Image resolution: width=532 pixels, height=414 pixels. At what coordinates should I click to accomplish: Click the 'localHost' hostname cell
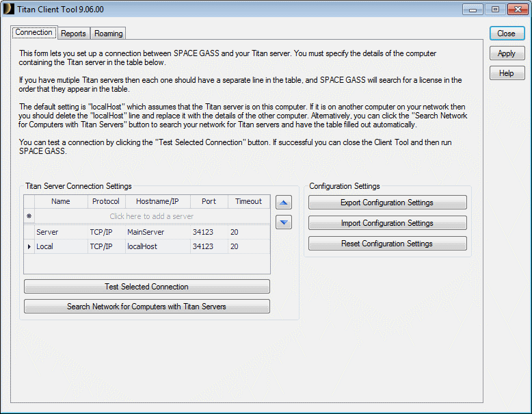(158, 246)
